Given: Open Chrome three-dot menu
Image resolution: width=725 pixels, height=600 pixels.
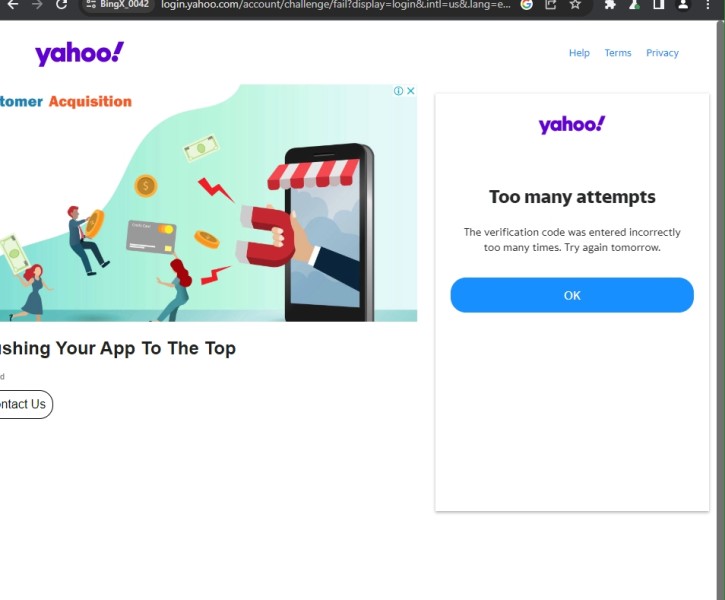Looking at the screenshot, I should [707, 5].
